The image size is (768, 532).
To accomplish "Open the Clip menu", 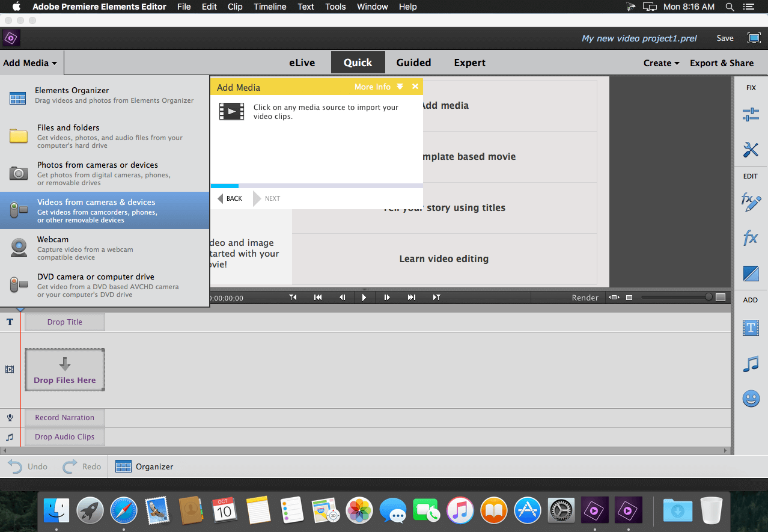I will click(235, 7).
